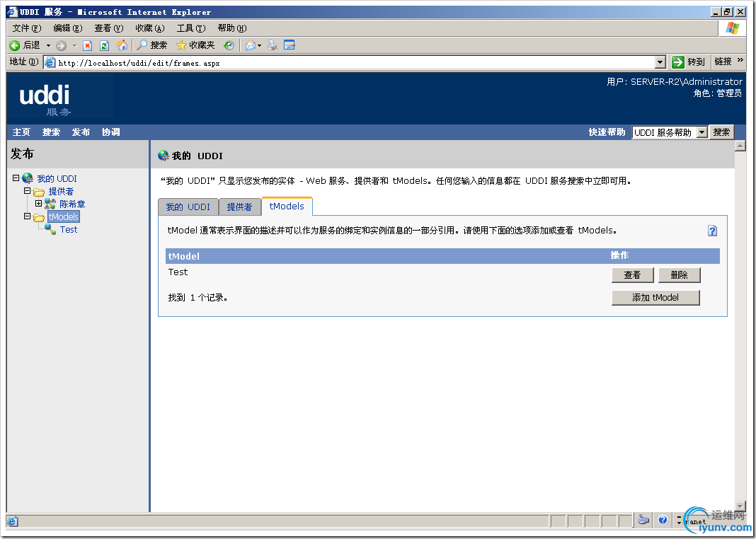Collapse the 提供者 tree node

28,191
